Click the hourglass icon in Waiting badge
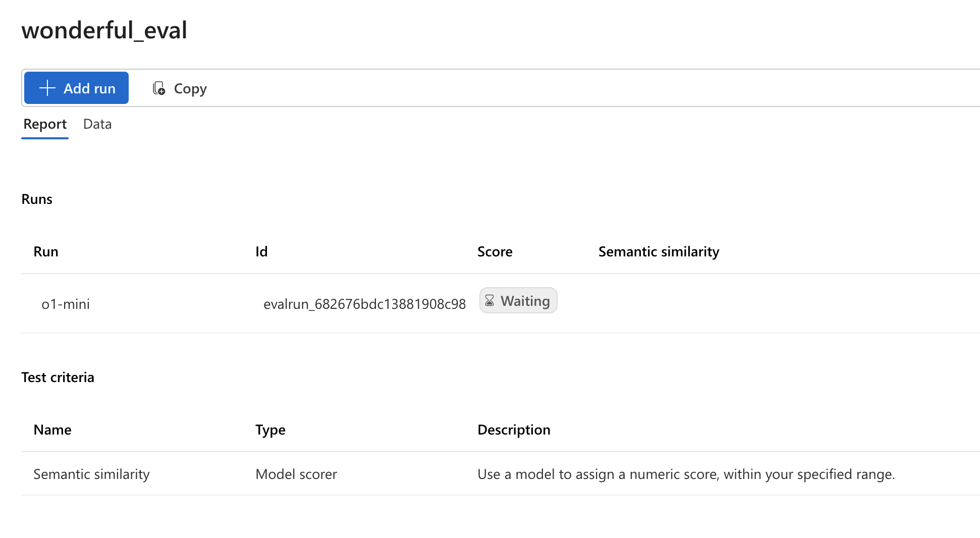The height and width of the screenshot is (538, 980). 489,301
